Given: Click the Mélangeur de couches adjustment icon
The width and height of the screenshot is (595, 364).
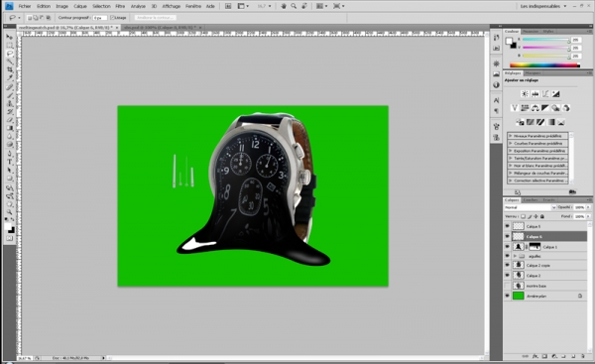Looking at the screenshot, I should 566,108.
